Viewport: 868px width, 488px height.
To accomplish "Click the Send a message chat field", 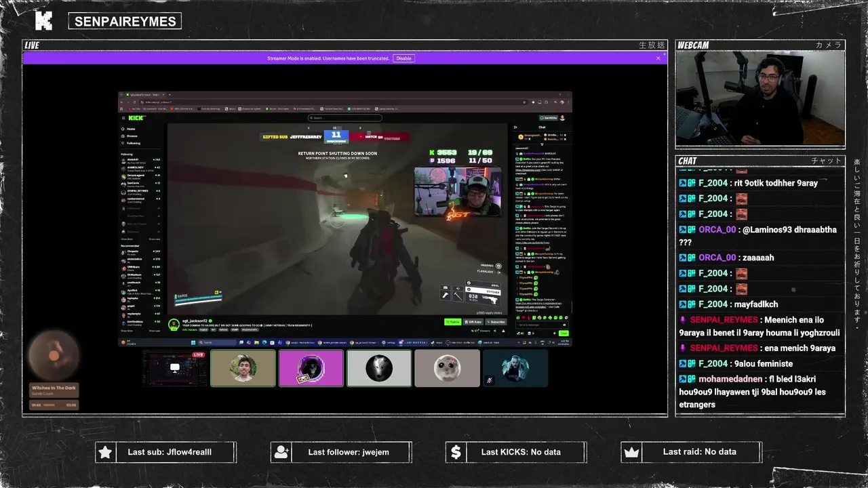I will click(x=542, y=325).
